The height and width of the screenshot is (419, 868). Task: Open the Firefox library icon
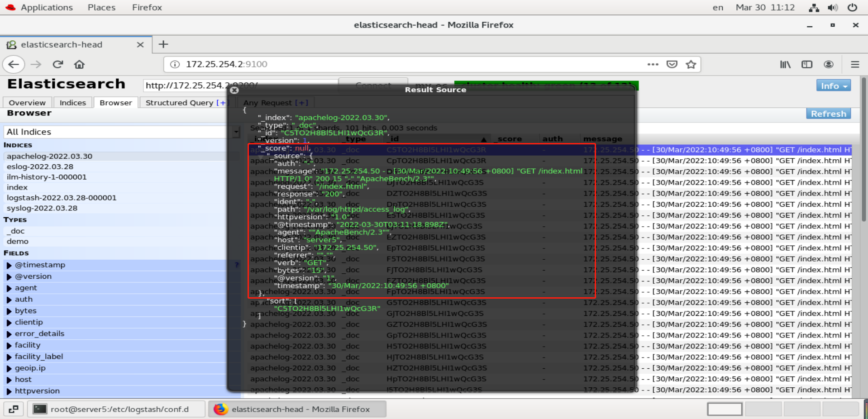[785, 64]
